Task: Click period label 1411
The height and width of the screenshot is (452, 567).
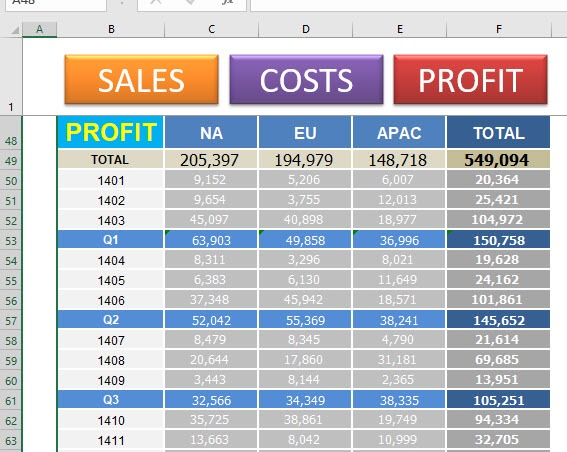Action: click(110, 440)
